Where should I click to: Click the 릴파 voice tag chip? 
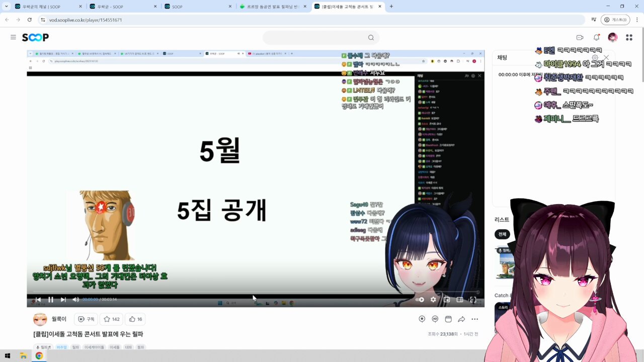tap(43, 347)
